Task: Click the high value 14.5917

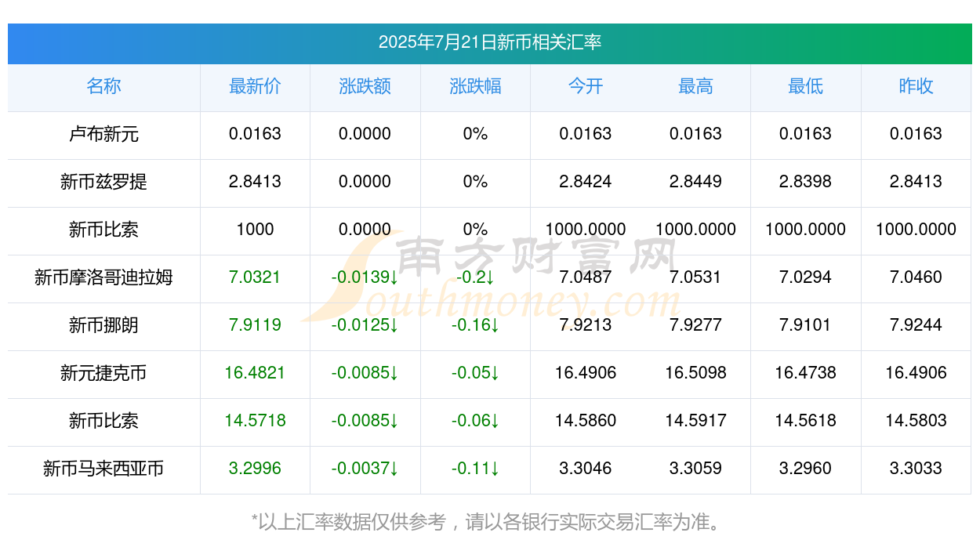Action: point(695,421)
